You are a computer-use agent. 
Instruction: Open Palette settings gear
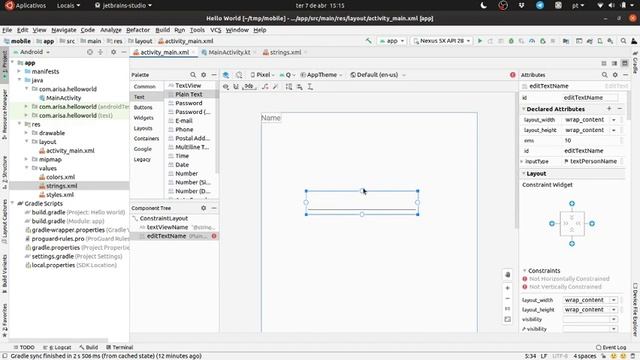coord(204,75)
